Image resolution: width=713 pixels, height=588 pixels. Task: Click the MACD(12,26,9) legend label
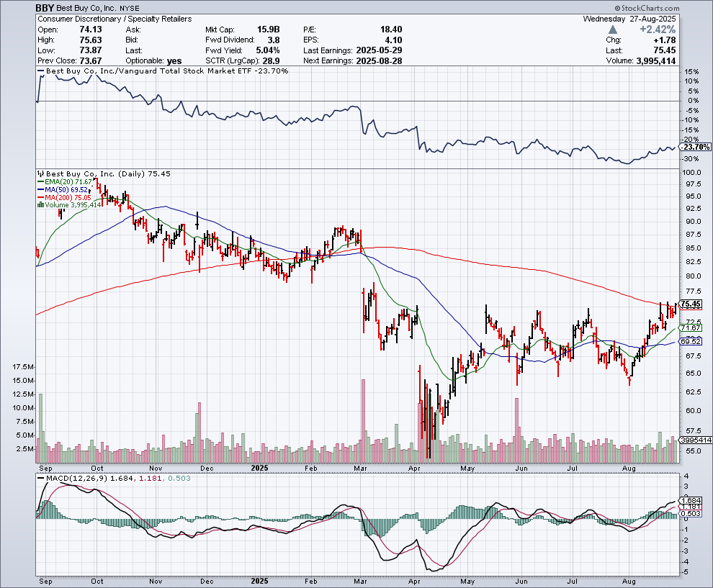click(x=77, y=478)
